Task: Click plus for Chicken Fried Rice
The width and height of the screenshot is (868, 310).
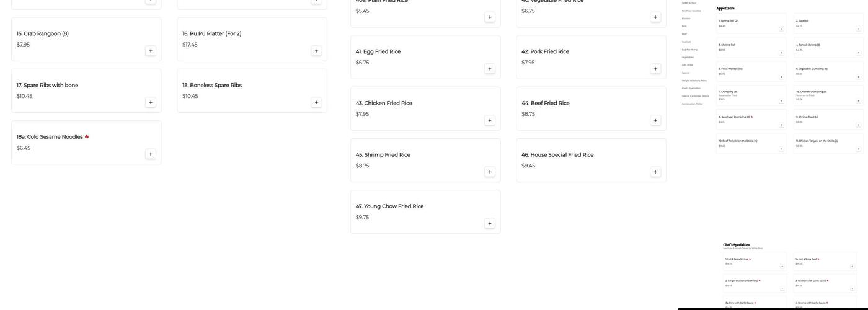Action: (490, 120)
